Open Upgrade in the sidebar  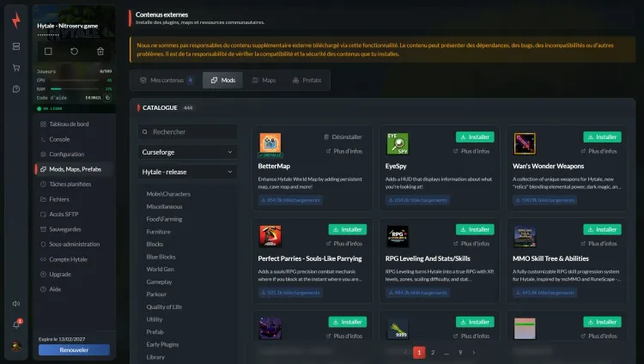pyautogui.click(x=74, y=274)
